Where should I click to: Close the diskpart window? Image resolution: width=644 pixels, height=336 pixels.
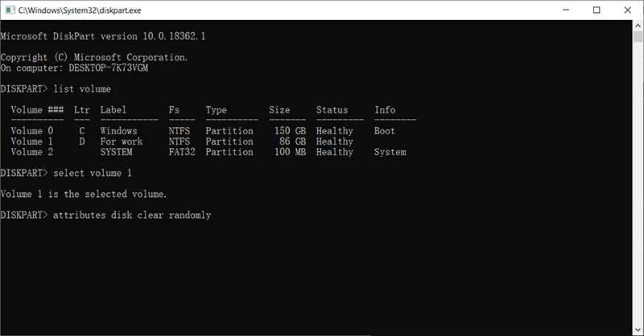[x=627, y=10]
